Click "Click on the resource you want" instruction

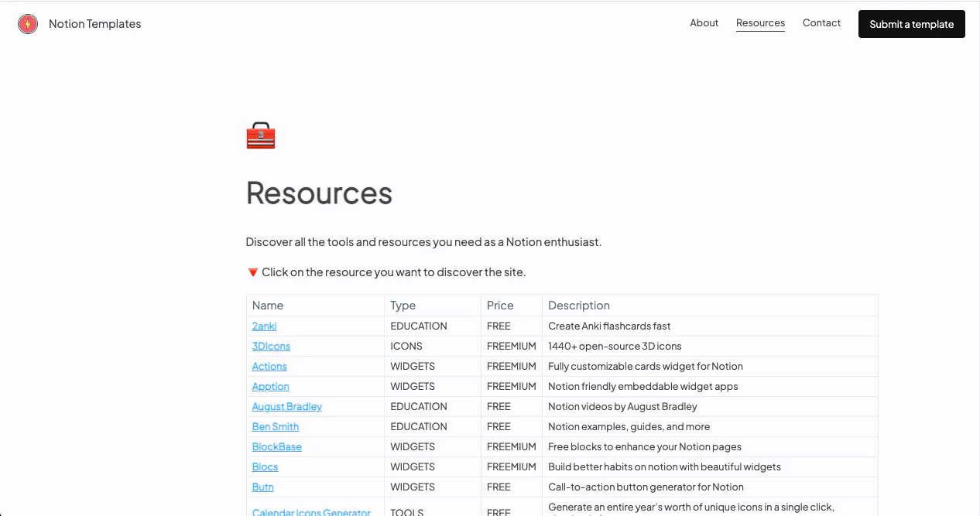[385, 272]
